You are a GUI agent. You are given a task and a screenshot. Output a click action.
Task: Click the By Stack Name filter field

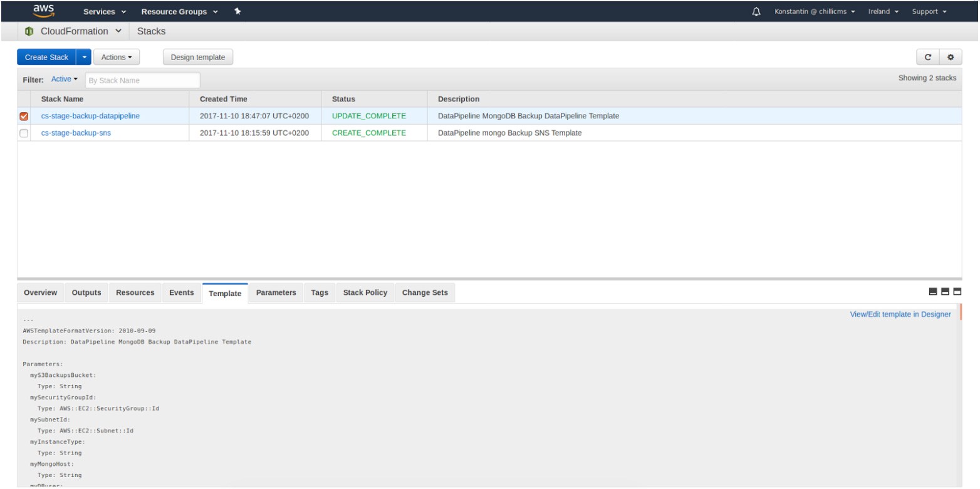[142, 80]
